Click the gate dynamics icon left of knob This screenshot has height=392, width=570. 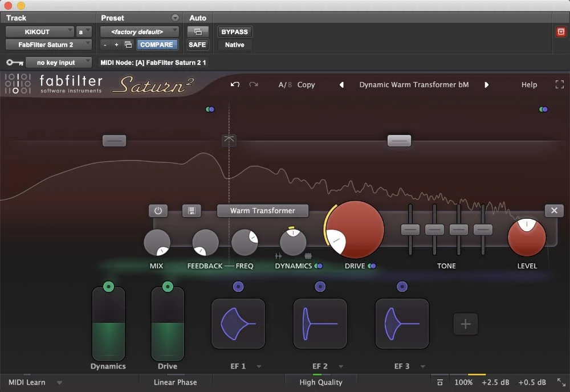tap(279, 256)
